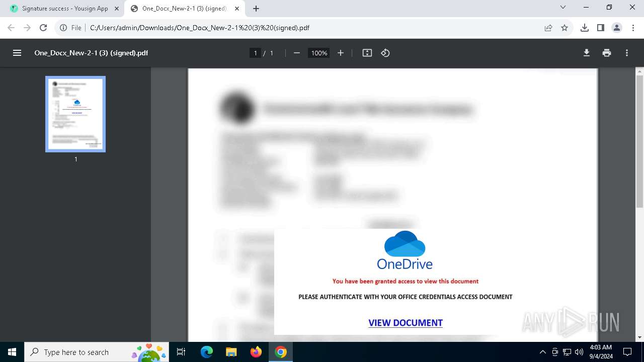Viewport: 644px width, 362px height.
Task: Launch Microsoft Edge from taskbar
Action: point(207,352)
